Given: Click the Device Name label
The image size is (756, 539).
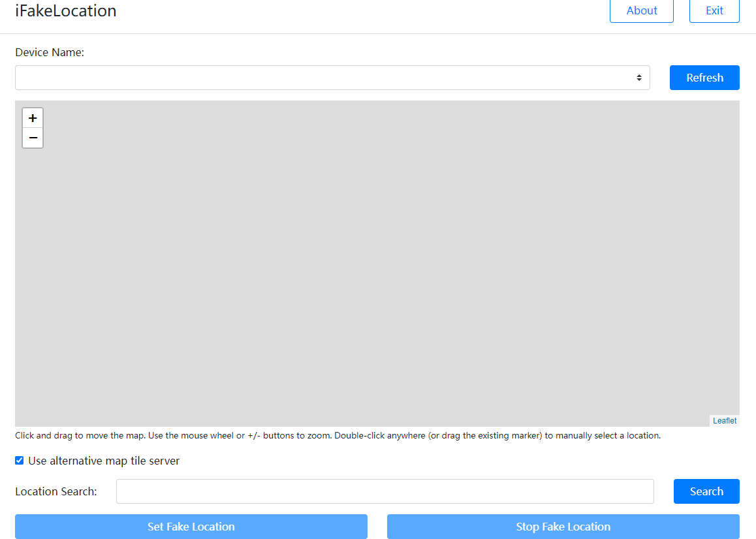Looking at the screenshot, I should click(x=50, y=52).
